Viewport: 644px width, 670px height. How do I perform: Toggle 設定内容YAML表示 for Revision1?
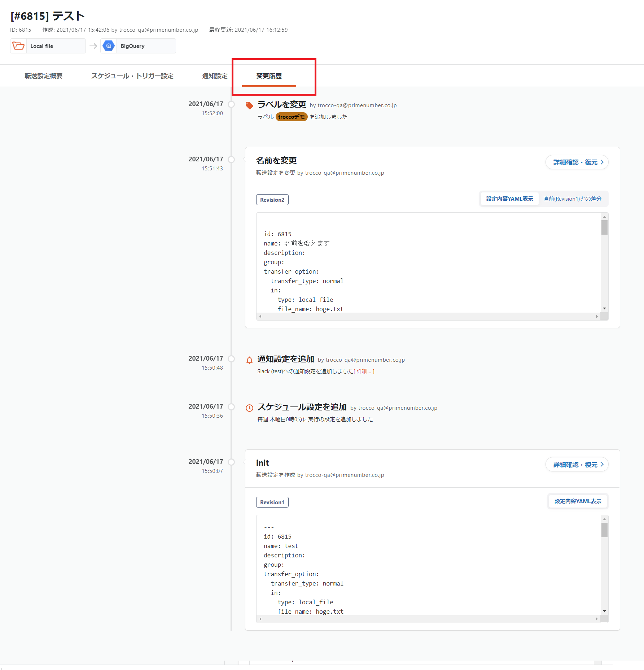pos(578,501)
